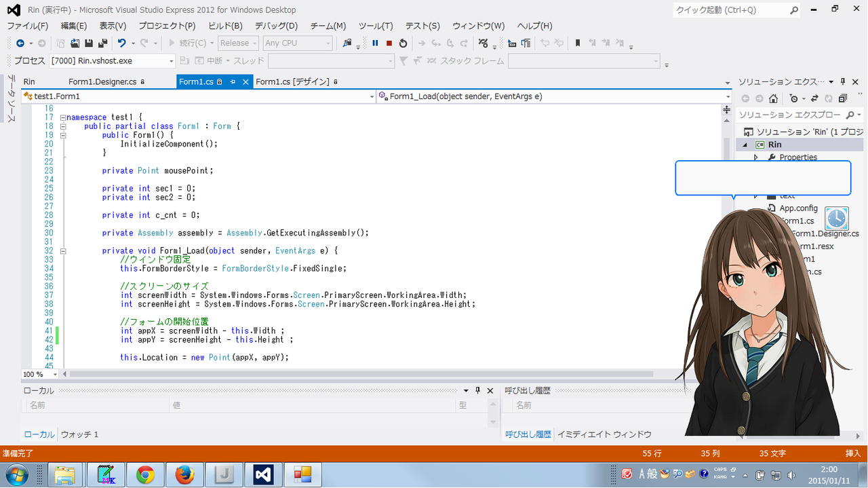Switch to the ウォッチ 1 tab
Screen dimensions: 868x488
pos(79,434)
